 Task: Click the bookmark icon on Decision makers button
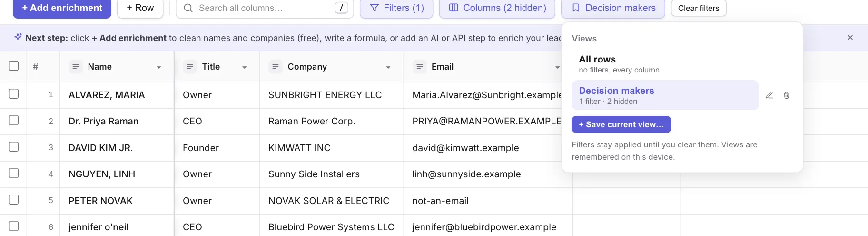coord(576,8)
